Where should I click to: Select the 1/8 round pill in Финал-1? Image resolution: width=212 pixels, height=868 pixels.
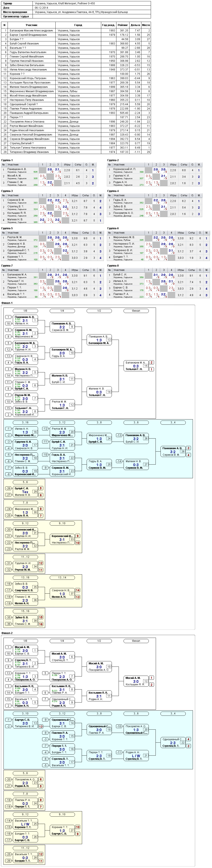point(25,311)
